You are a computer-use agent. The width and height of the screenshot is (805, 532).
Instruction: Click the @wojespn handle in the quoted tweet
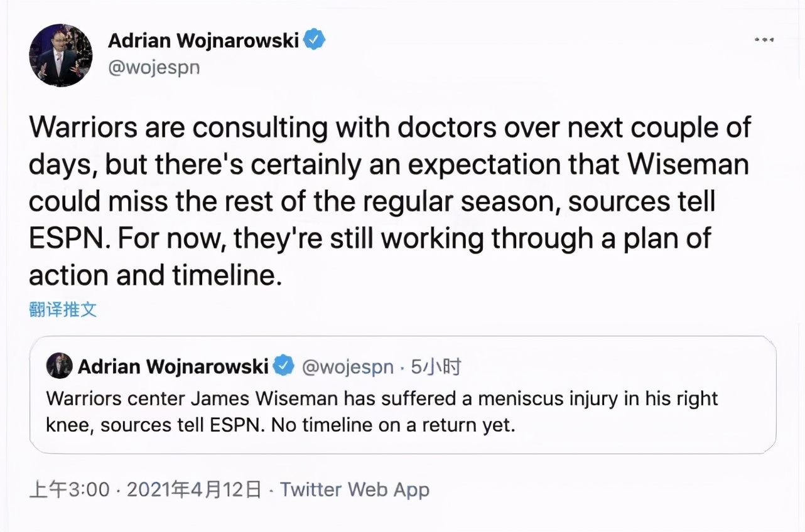[x=348, y=366]
